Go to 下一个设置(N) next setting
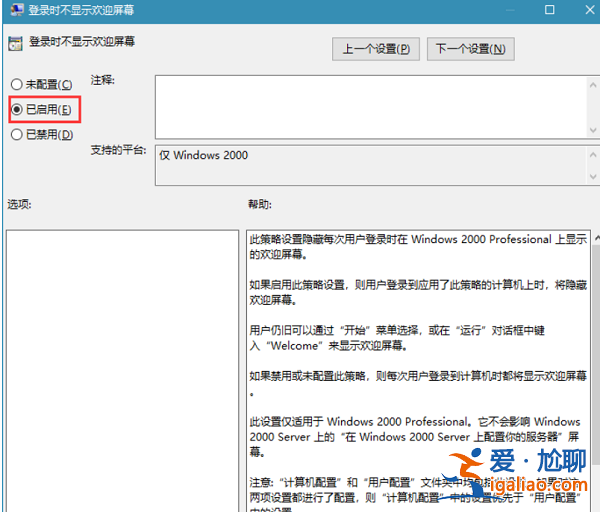Image resolution: width=600 pixels, height=512 pixels. click(x=470, y=49)
